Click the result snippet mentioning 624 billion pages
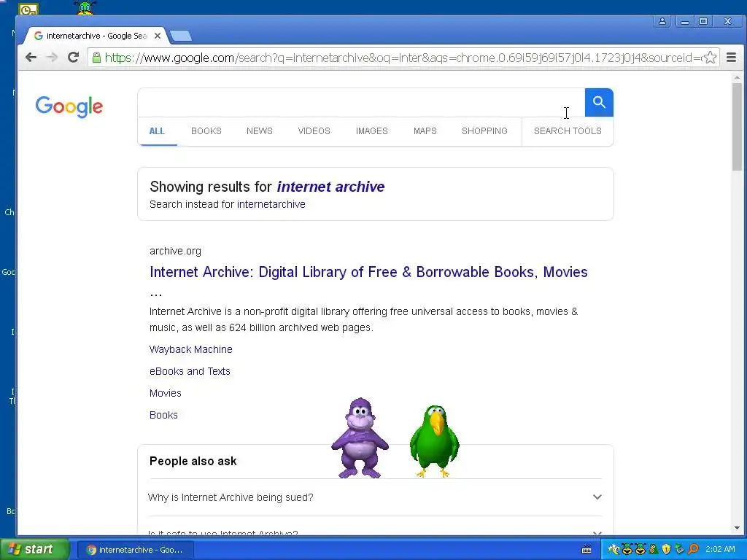Viewport: 747px width, 560px height. pyautogui.click(x=363, y=319)
